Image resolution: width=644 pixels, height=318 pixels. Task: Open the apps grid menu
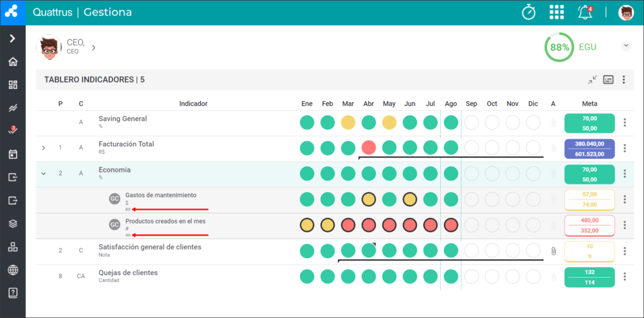coord(557,13)
